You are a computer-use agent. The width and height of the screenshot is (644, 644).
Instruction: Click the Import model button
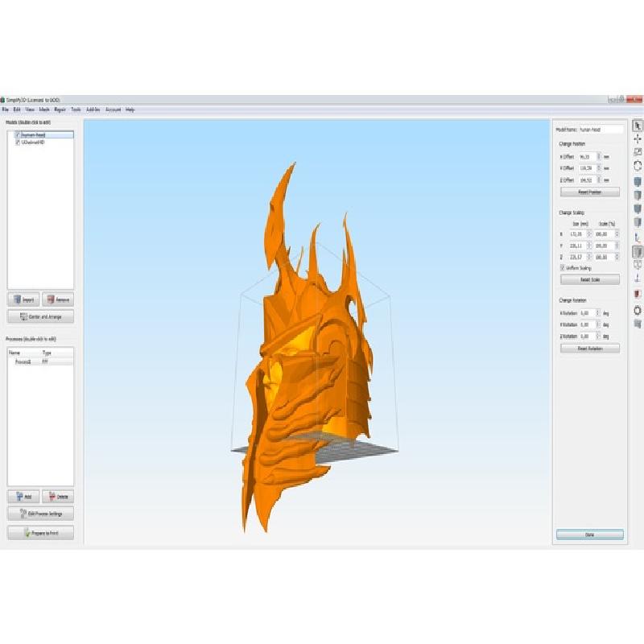point(23,299)
